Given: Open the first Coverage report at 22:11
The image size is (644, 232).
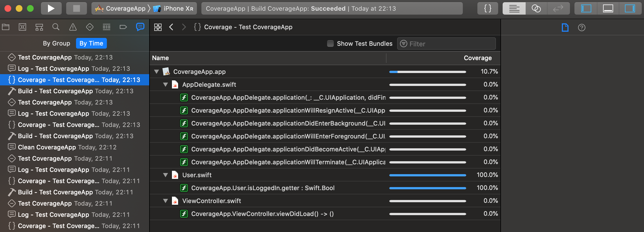Looking at the screenshot, I should tap(75, 181).
